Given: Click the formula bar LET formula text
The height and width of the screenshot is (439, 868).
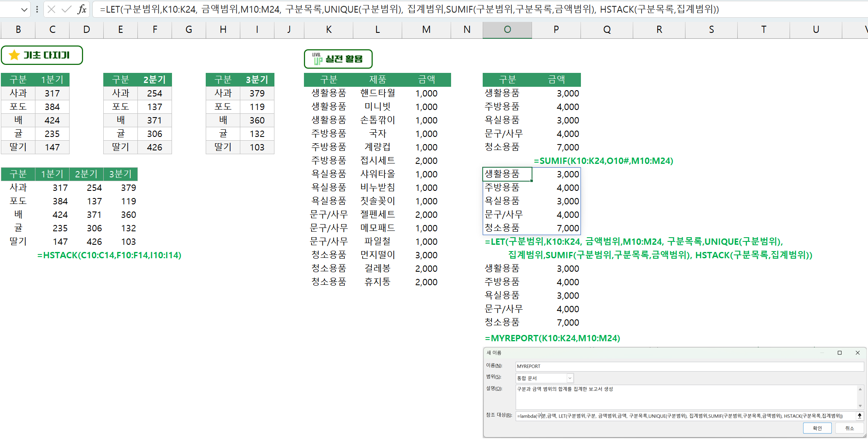Looking at the screenshot, I should pos(409,9).
